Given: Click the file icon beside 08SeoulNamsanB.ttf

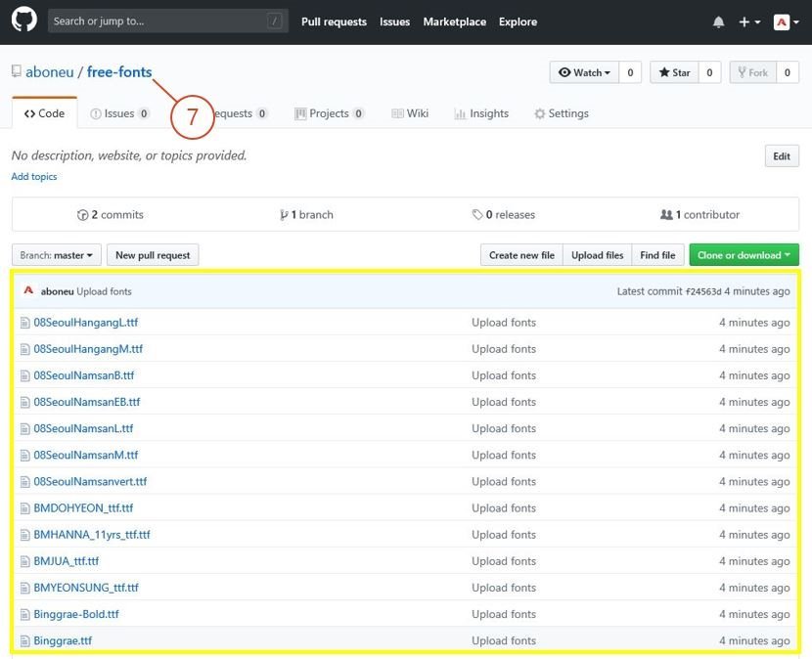Looking at the screenshot, I should click(x=24, y=375).
